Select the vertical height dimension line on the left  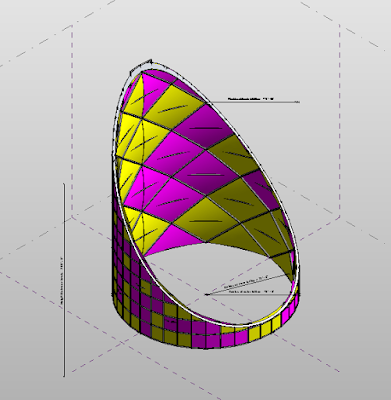point(64,280)
